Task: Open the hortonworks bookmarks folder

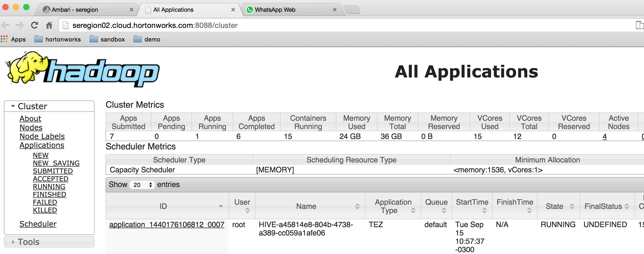Action: point(57,39)
